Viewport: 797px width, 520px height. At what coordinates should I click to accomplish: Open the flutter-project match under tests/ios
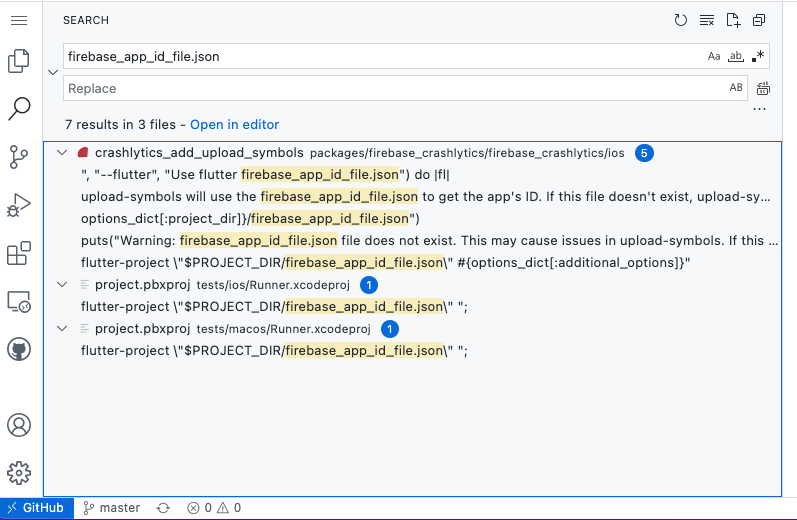[x=412, y=307]
